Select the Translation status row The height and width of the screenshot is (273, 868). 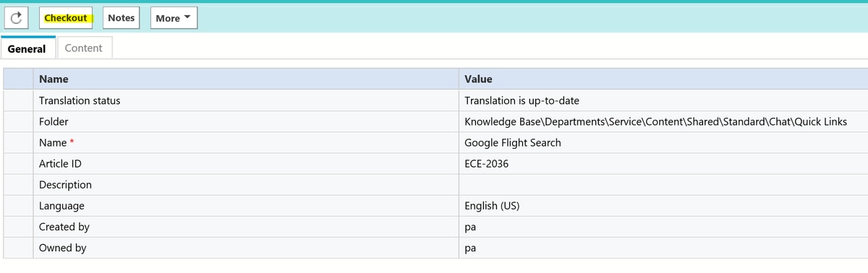point(434,100)
